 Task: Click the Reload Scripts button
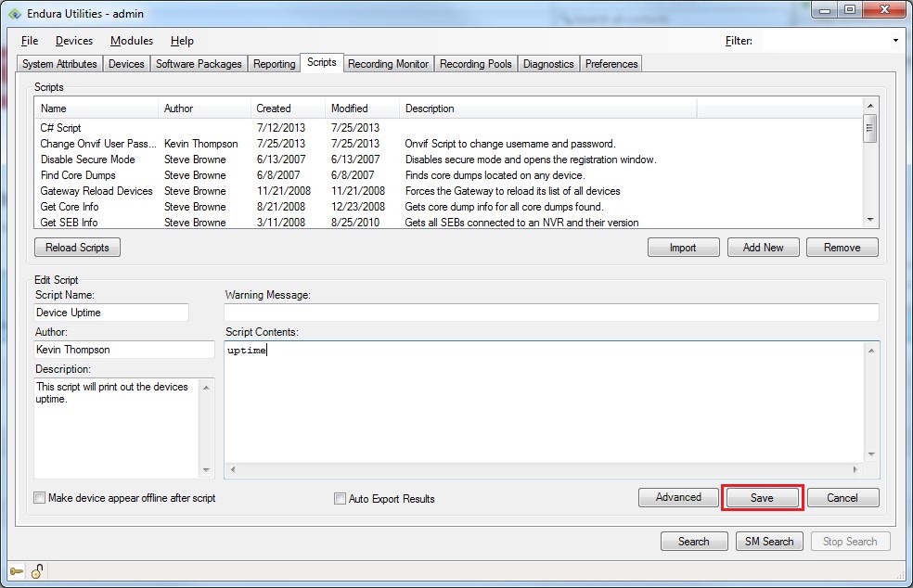click(x=77, y=247)
